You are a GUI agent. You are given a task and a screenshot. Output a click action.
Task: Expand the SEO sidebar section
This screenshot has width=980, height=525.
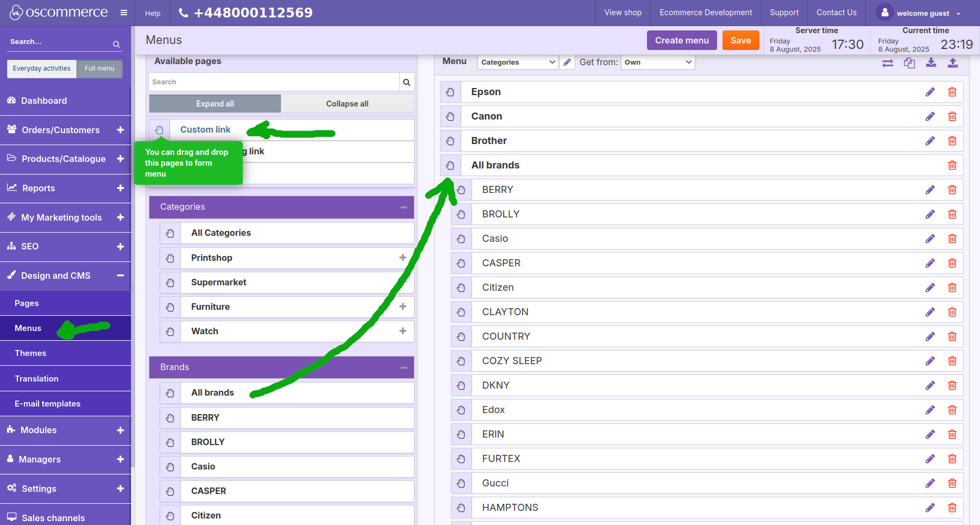[120, 246]
